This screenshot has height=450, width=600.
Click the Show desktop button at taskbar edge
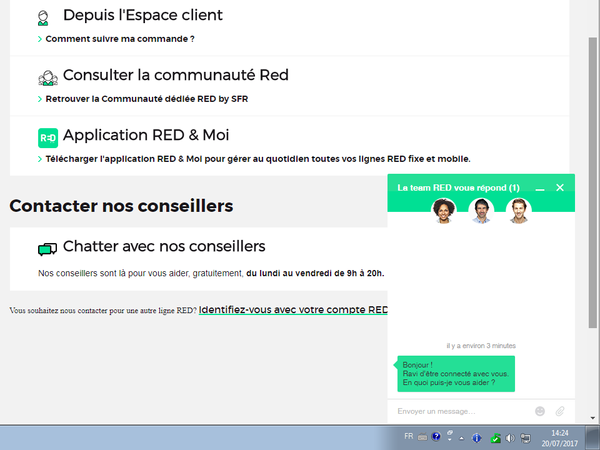pyautogui.click(x=593, y=438)
